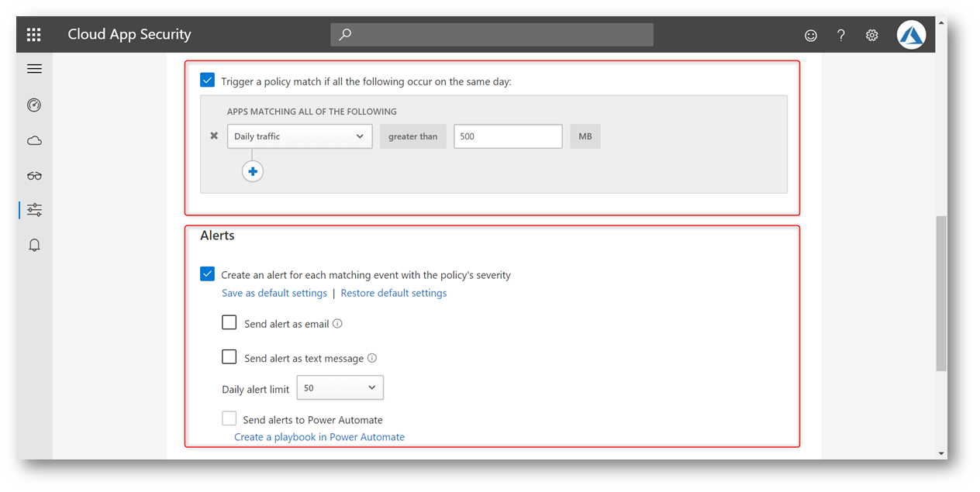Click the 500 traffic value field
Screen dimensions: 980x492
click(508, 136)
